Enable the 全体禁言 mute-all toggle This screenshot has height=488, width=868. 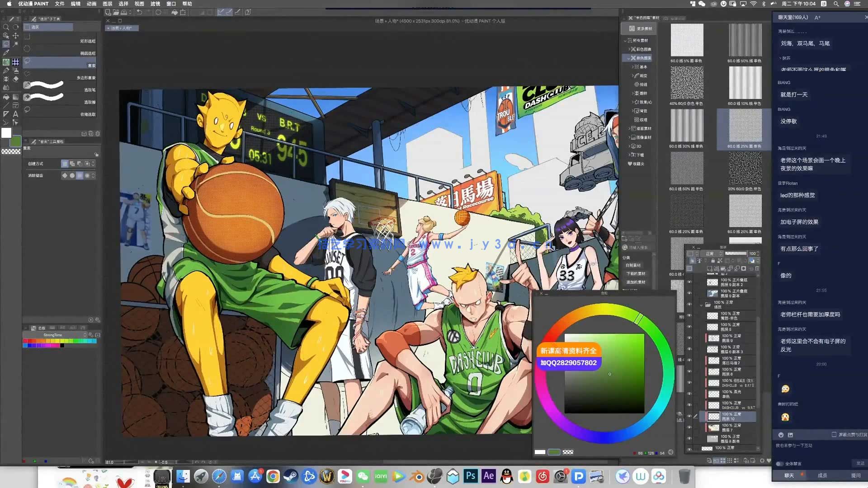coord(779,464)
